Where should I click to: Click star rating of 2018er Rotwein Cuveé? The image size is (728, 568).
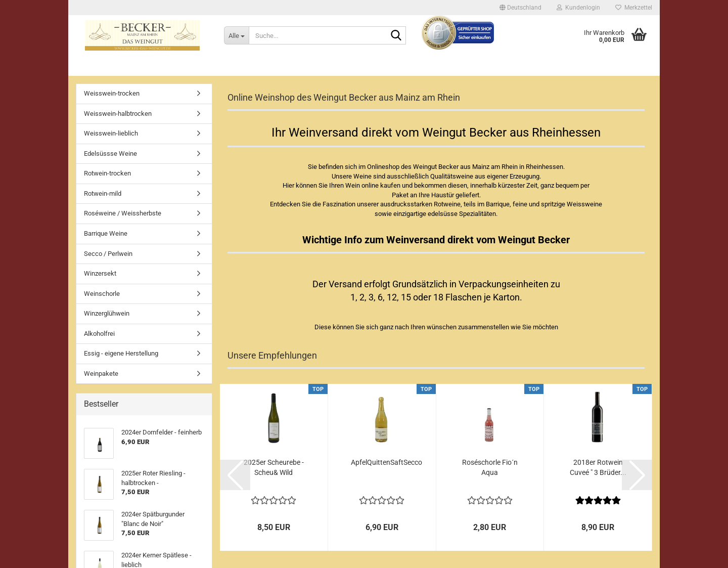pos(598,500)
